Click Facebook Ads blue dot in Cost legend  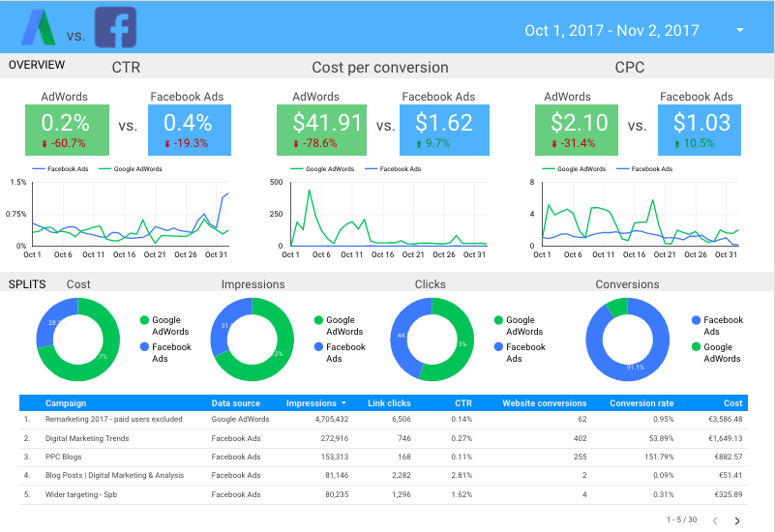pyautogui.click(x=144, y=346)
